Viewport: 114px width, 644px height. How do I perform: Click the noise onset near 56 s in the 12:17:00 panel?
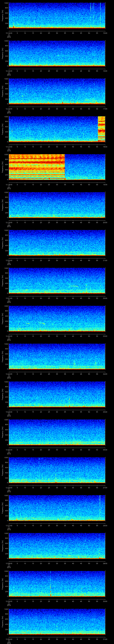tap(101, 129)
